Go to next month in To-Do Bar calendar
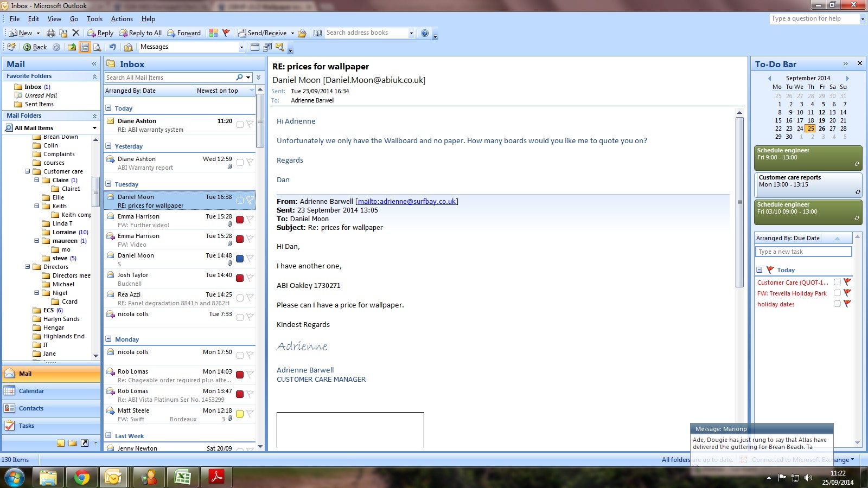Image resolution: width=868 pixels, height=488 pixels. tap(847, 78)
